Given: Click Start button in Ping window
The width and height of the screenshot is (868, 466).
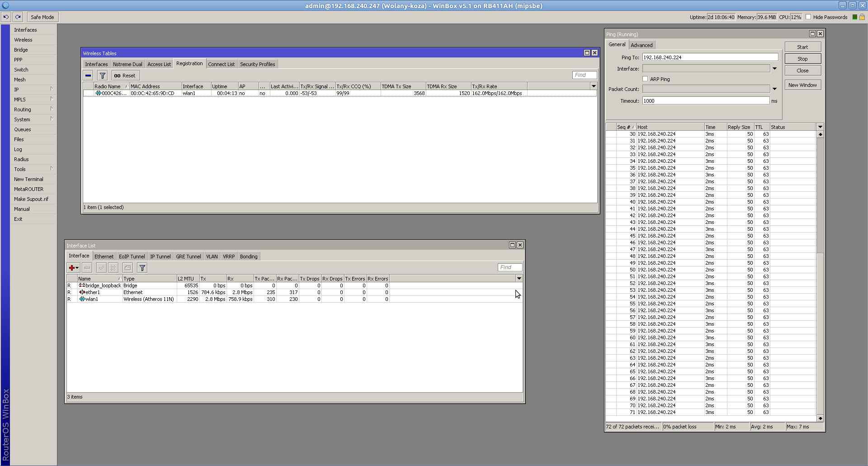Looking at the screenshot, I should point(802,47).
